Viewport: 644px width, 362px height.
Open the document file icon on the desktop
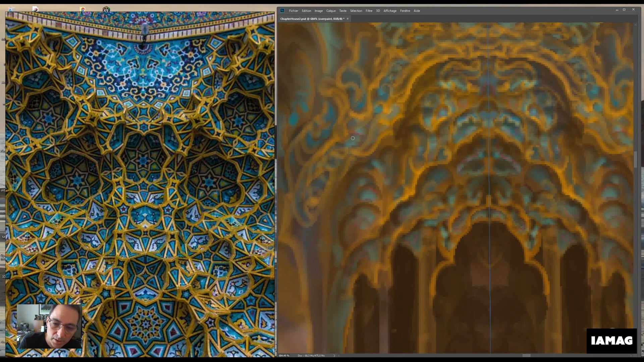[x=35, y=9]
